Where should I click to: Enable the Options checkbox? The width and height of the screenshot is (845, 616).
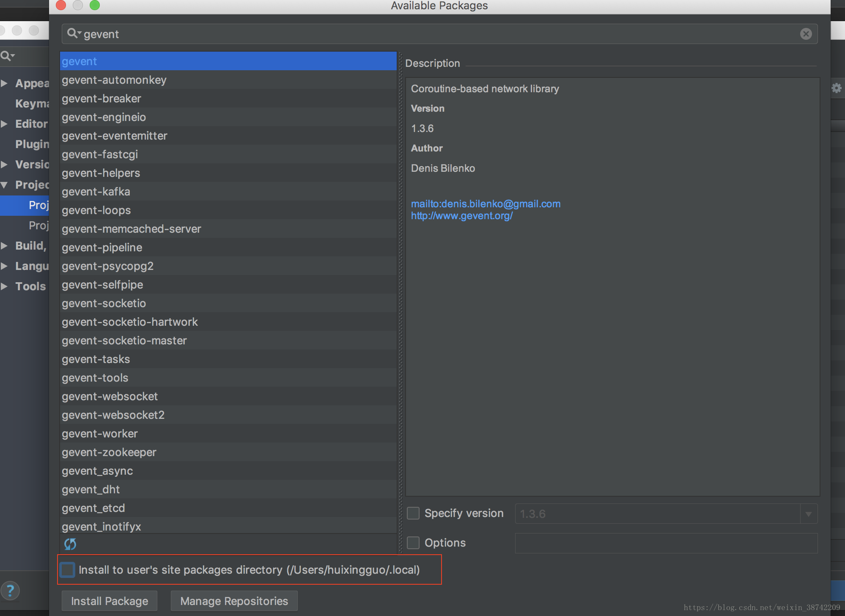tap(413, 543)
